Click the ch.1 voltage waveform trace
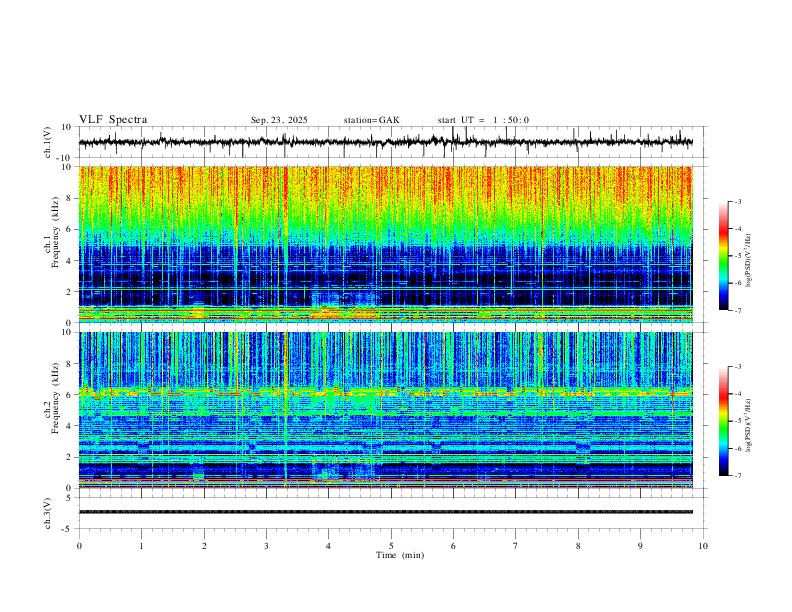Image resolution: width=792 pixels, height=612 pixels. coord(385,142)
